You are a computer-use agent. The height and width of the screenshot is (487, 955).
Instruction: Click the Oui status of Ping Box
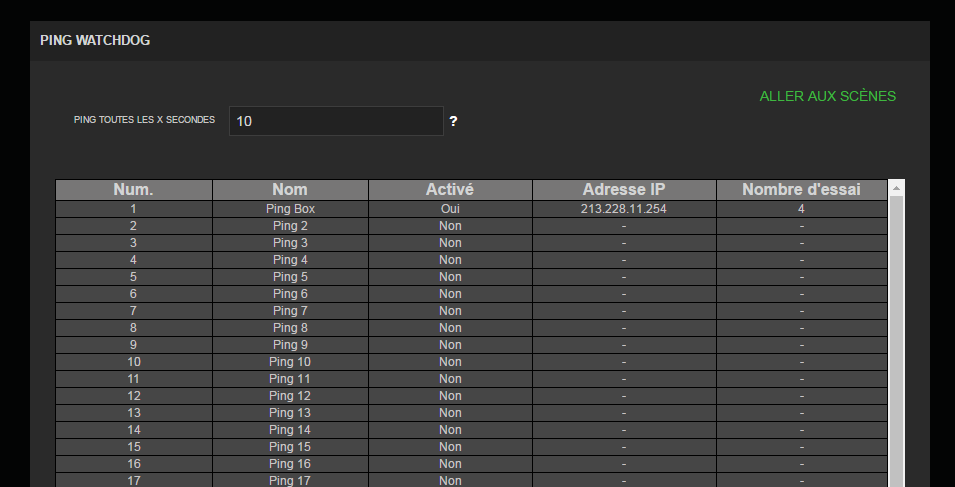tap(450, 209)
